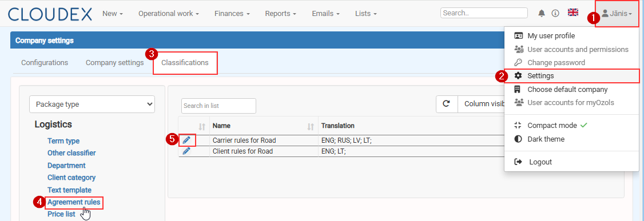
Task: Click the info circle icon
Action: [555, 13]
